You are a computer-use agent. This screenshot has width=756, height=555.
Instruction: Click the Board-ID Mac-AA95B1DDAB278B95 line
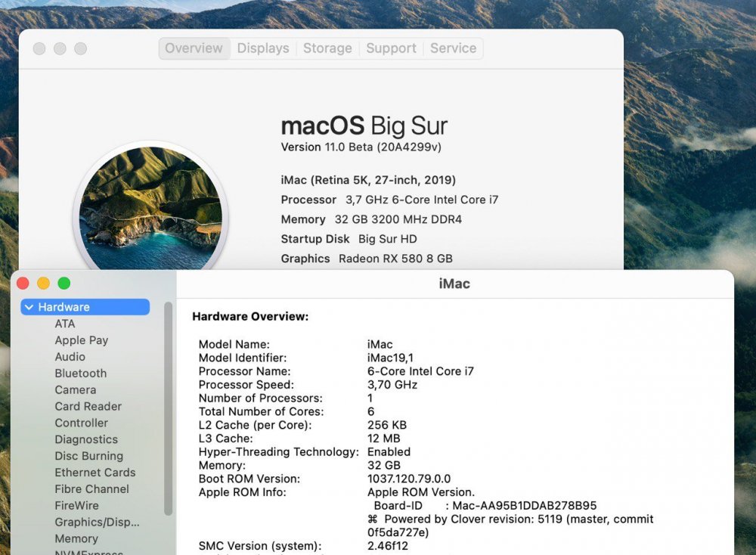pos(485,506)
